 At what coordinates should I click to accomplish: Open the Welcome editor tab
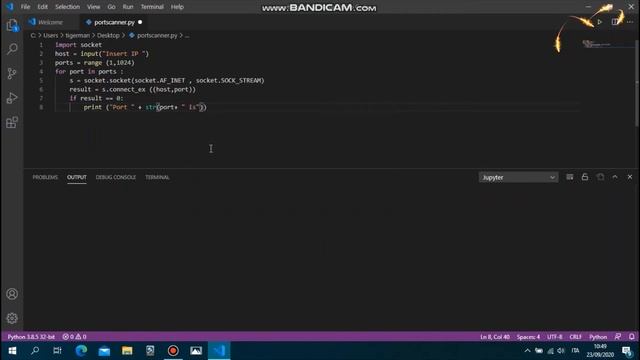[x=50, y=22]
